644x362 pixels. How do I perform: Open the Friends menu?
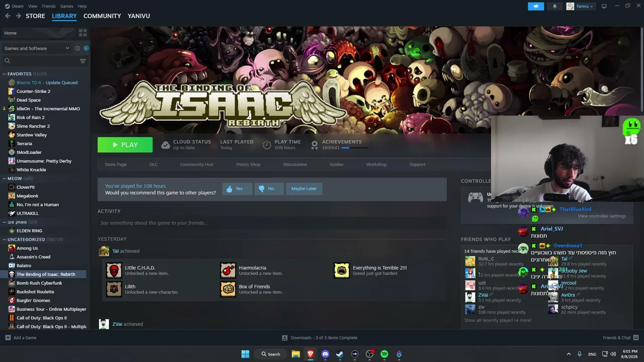pyautogui.click(x=49, y=6)
